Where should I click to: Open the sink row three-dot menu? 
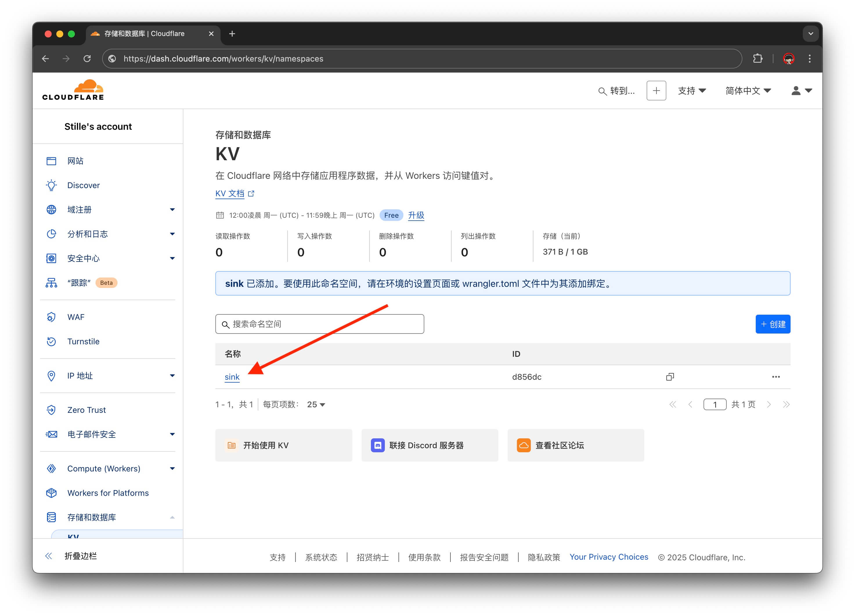click(x=776, y=377)
